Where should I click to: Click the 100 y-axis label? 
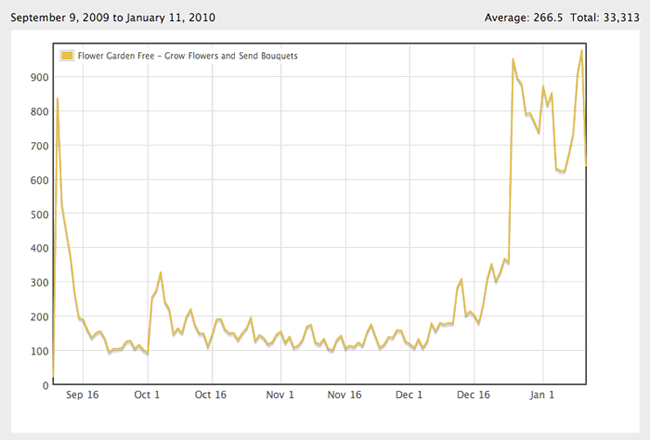tap(39, 351)
